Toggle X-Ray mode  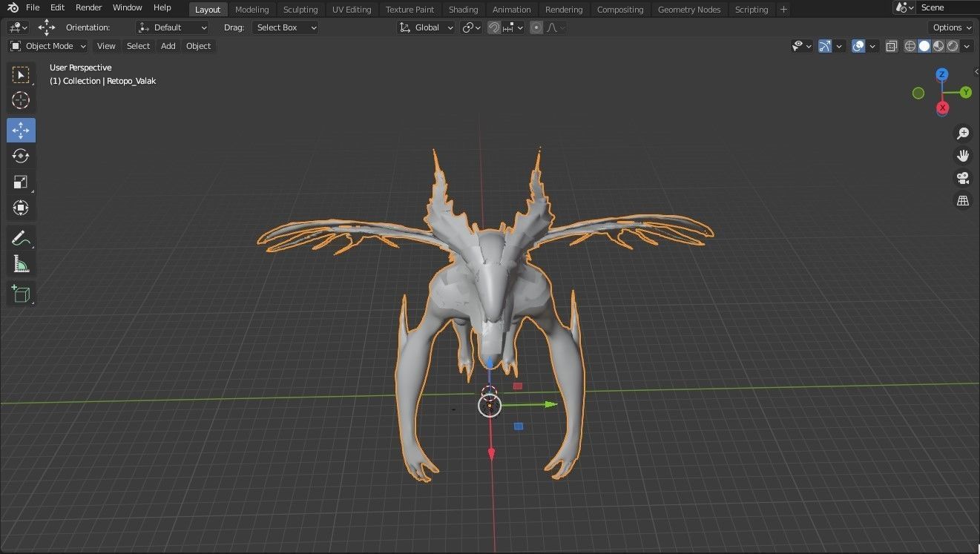point(892,46)
